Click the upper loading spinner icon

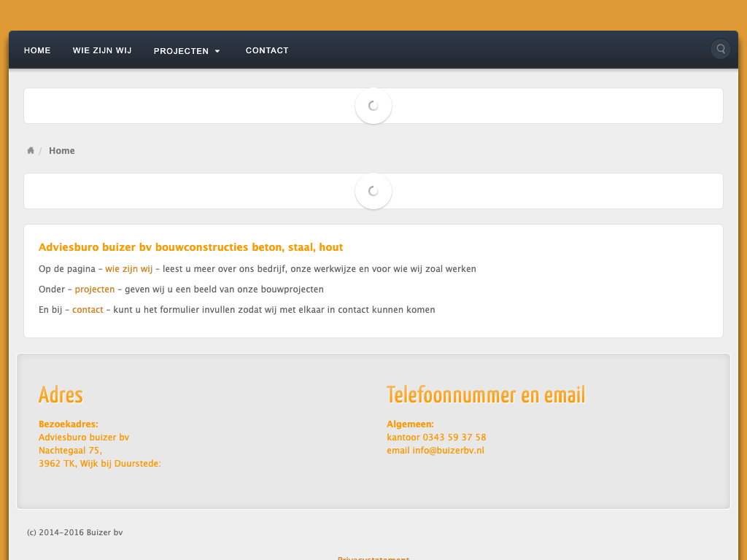pos(373,106)
